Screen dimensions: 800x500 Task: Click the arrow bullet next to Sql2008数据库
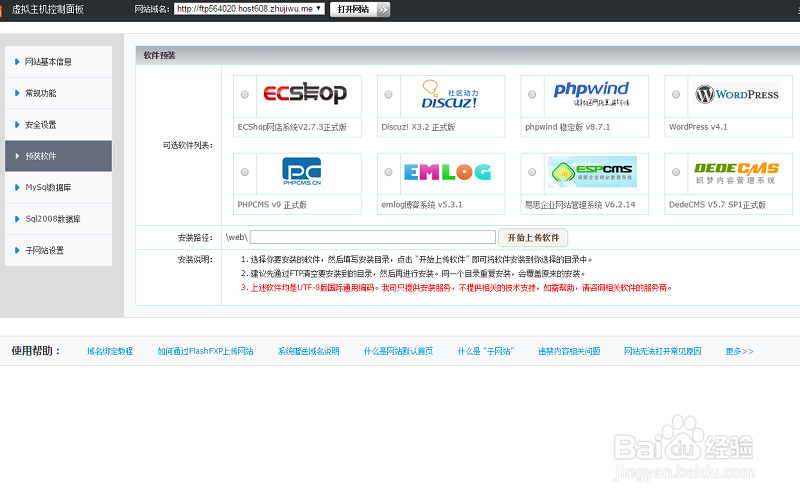pyautogui.click(x=17, y=219)
